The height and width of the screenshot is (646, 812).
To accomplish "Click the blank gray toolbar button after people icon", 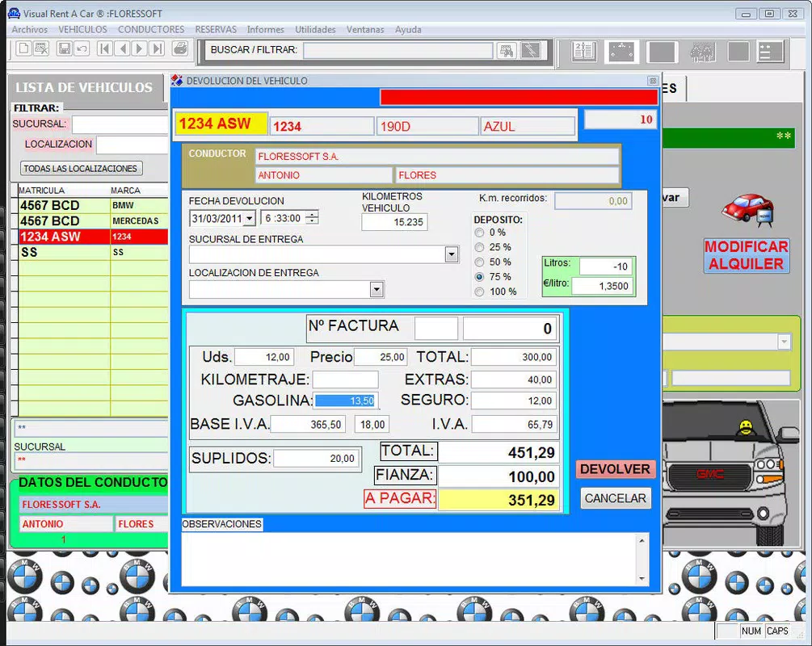I will 738,51.
